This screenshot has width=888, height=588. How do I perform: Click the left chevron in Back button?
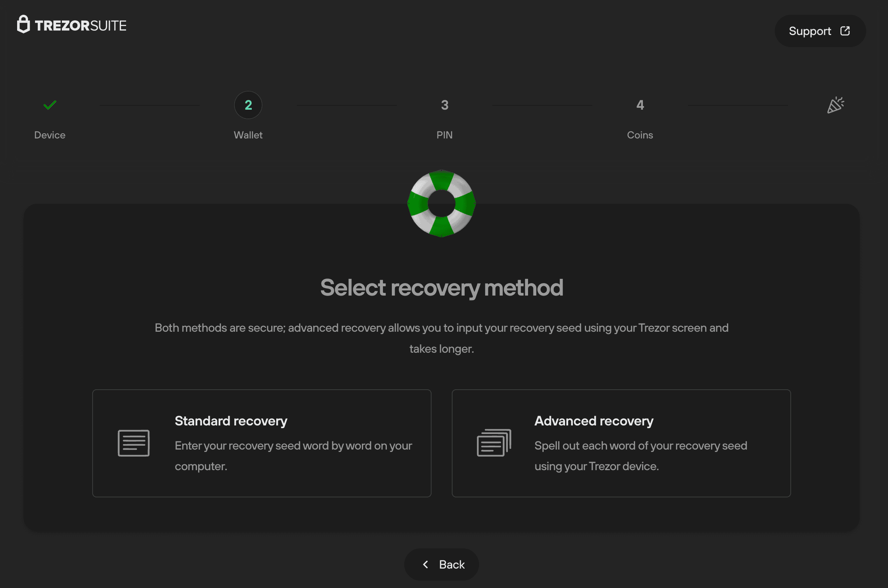426,565
